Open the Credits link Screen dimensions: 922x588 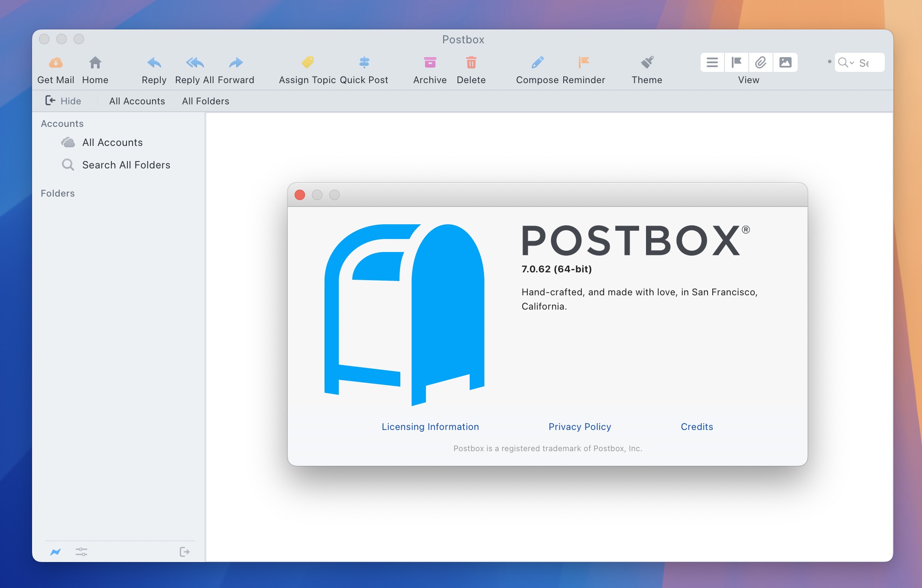pyautogui.click(x=697, y=426)
